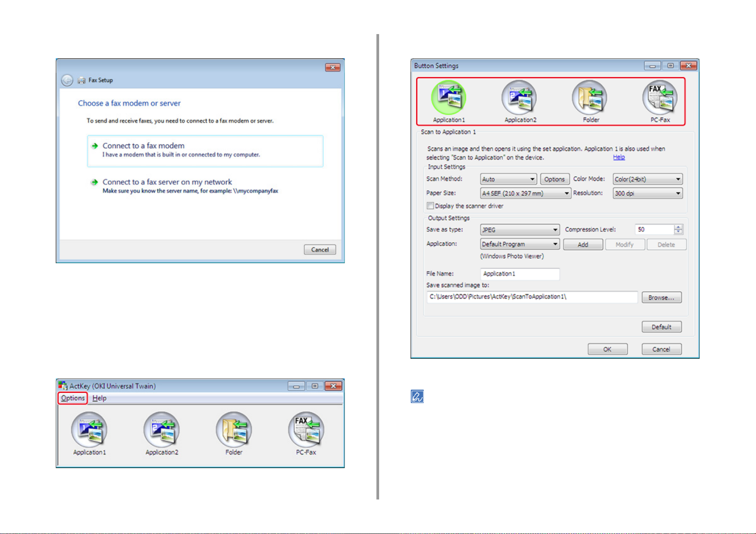Click the back arrow in Fax Setup

click(x=67, y=80)
